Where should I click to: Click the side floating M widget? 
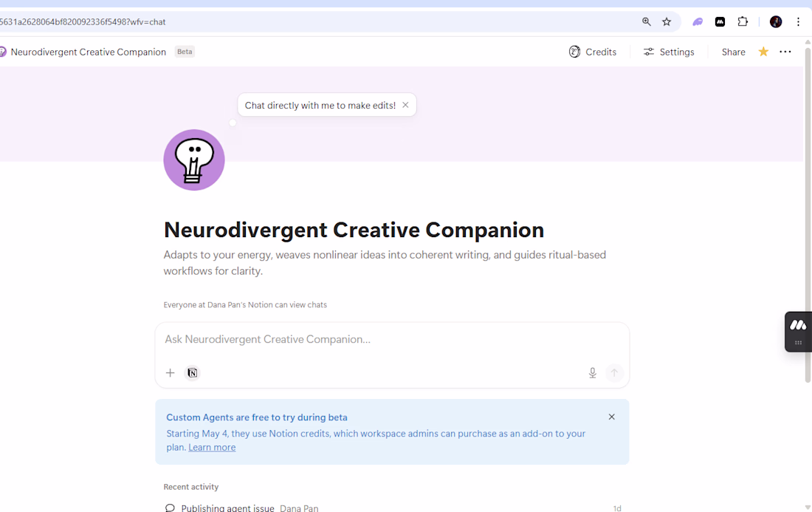[x=798, y=332]
